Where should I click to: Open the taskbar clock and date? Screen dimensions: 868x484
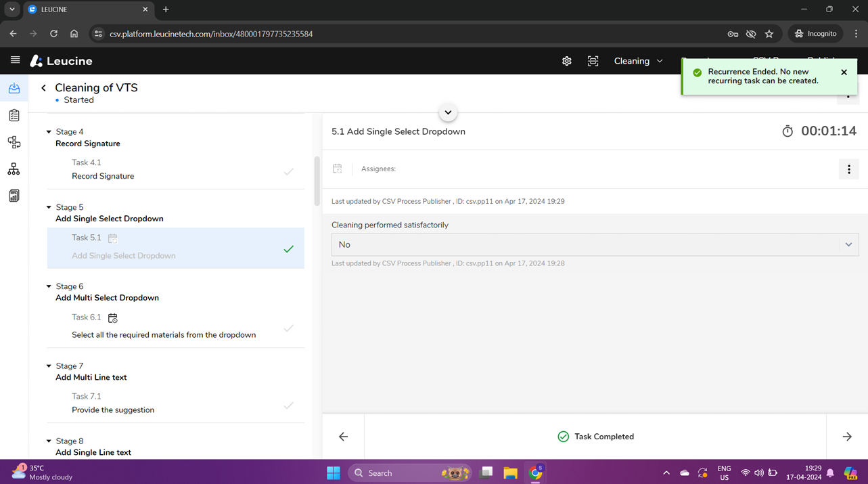click(804, 472)
